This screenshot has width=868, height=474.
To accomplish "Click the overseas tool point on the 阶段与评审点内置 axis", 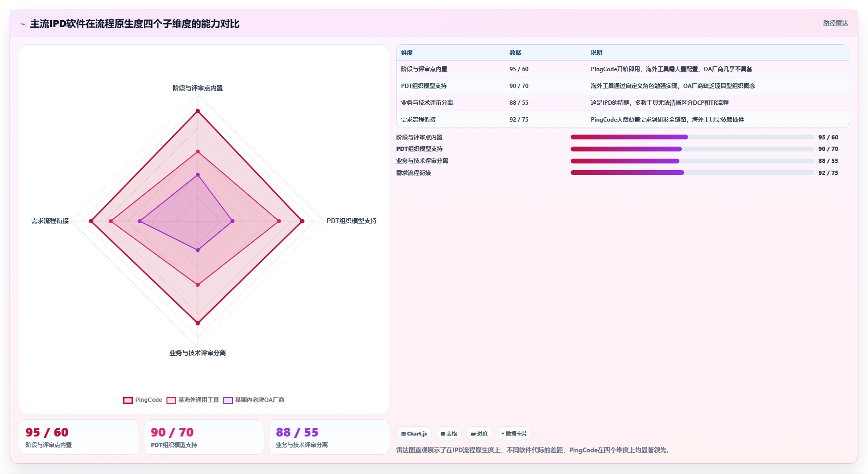I will click(198, 152).
